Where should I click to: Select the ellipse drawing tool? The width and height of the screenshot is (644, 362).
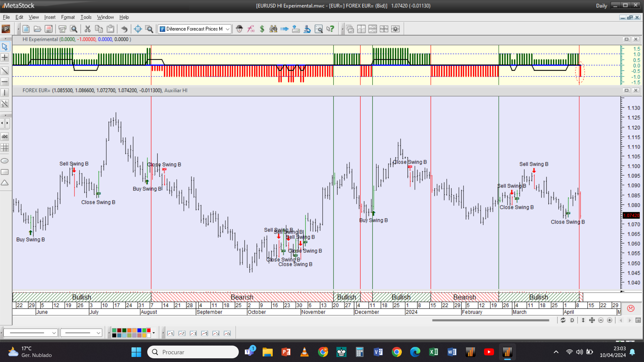pos(5,161)
